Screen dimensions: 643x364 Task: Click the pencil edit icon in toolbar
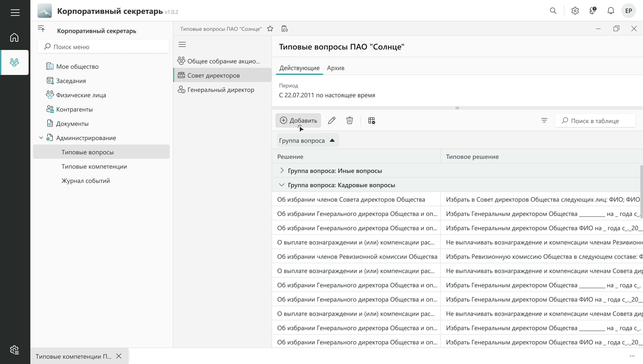tap(332, 120)
